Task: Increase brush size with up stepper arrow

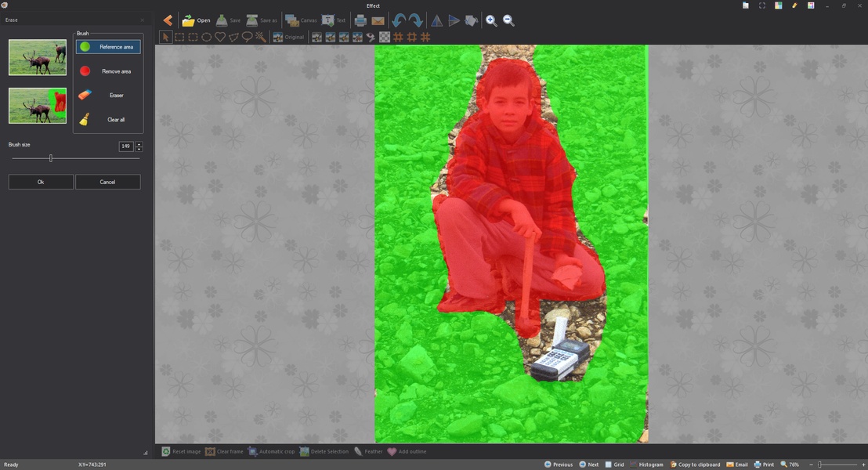Action: pyautogui.click(x=139, y=144)
